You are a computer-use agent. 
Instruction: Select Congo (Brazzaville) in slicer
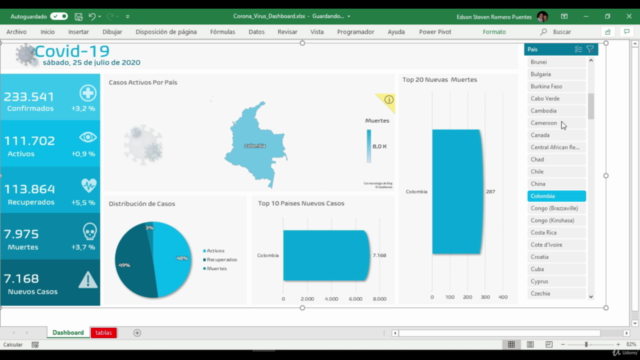point(557,208)
